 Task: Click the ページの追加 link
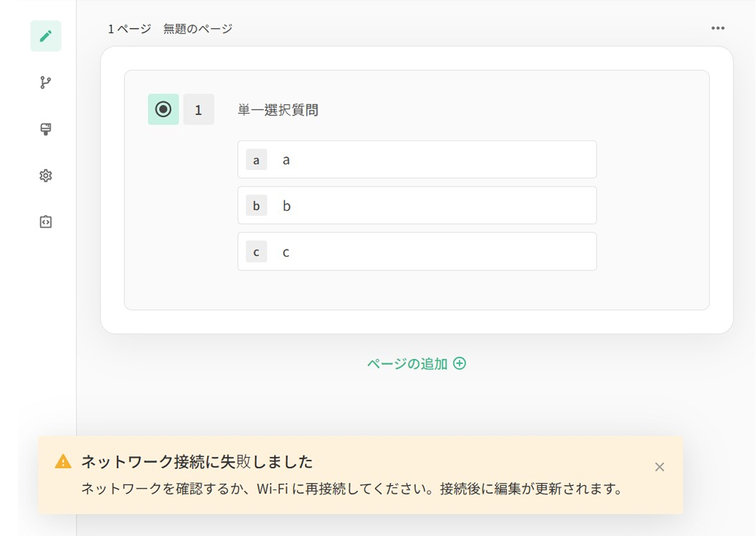416,364
